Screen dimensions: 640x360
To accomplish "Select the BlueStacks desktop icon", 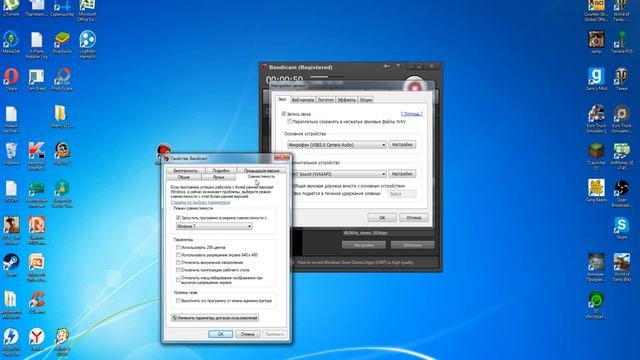I will pos(62,43).
